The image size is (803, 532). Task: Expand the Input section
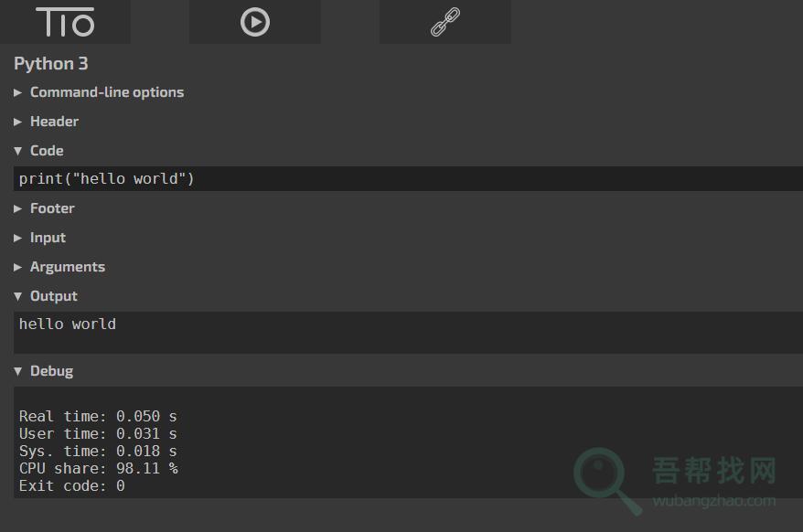click(x=48, y=238)
